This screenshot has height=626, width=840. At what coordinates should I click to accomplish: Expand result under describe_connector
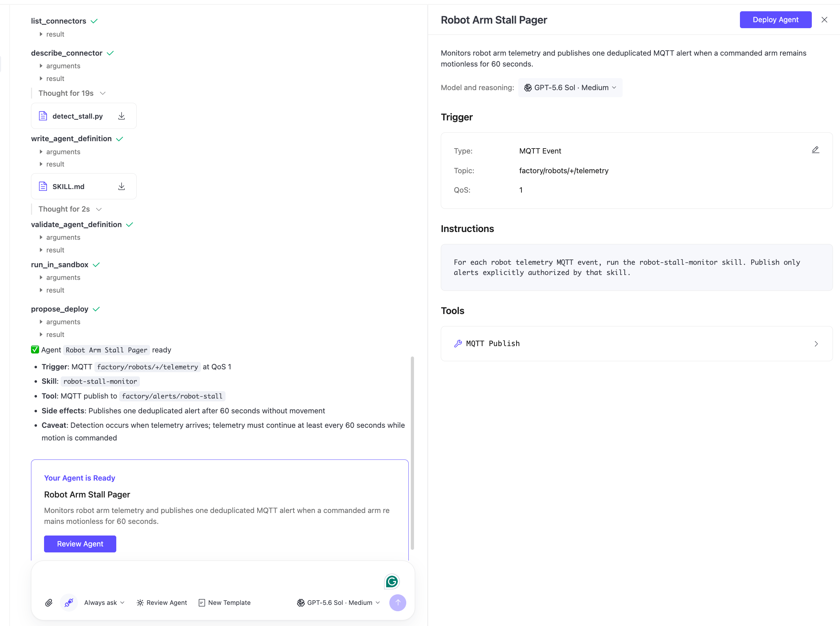click(52, 79)
